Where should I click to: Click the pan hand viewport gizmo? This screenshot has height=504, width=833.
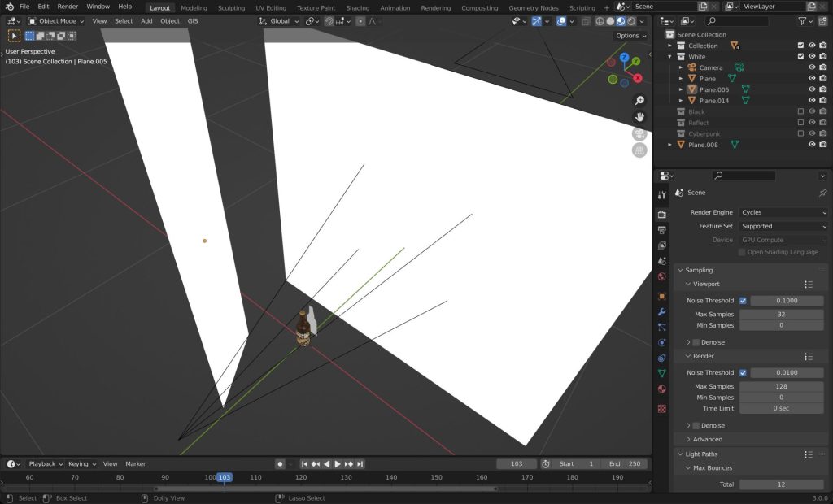tap(640, 117)
